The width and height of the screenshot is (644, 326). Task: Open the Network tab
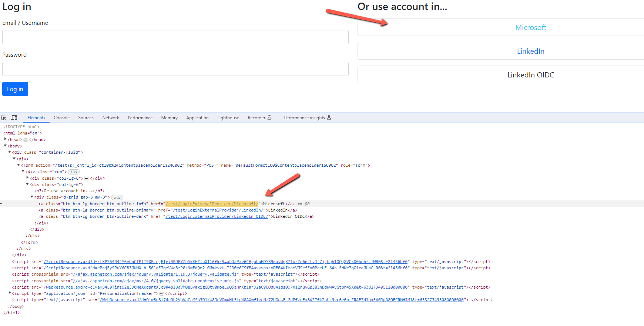111,118
